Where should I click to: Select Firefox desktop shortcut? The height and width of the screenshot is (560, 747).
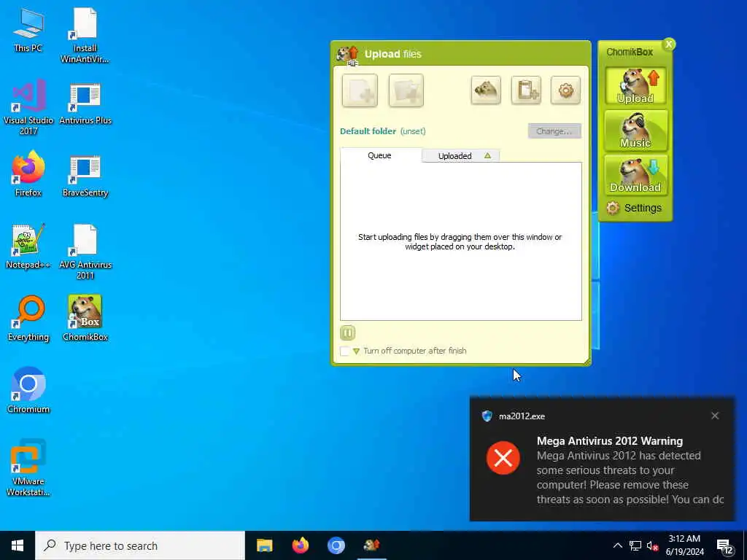click(28, 174)
